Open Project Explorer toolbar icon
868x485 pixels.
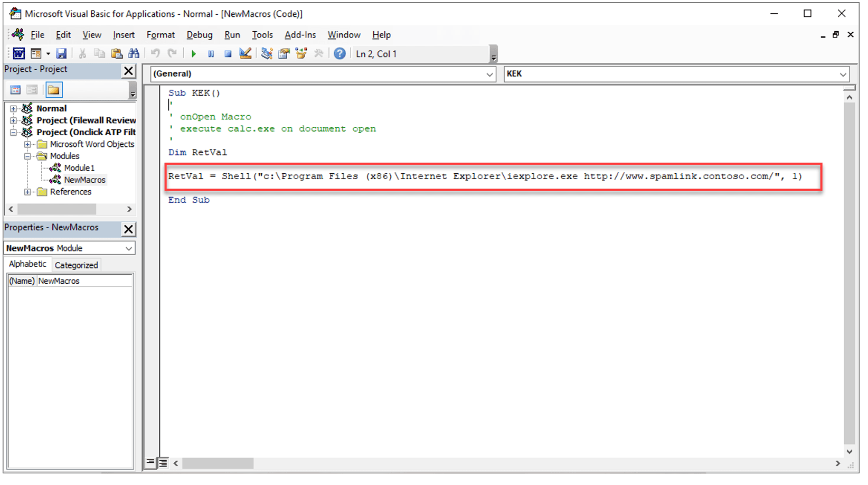[267, 54]
